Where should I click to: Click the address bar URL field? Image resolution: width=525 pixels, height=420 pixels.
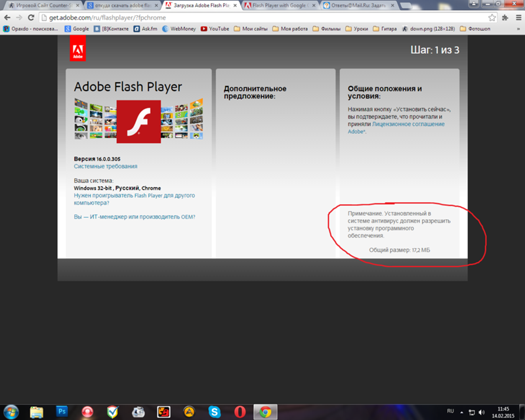coord(264,18)
